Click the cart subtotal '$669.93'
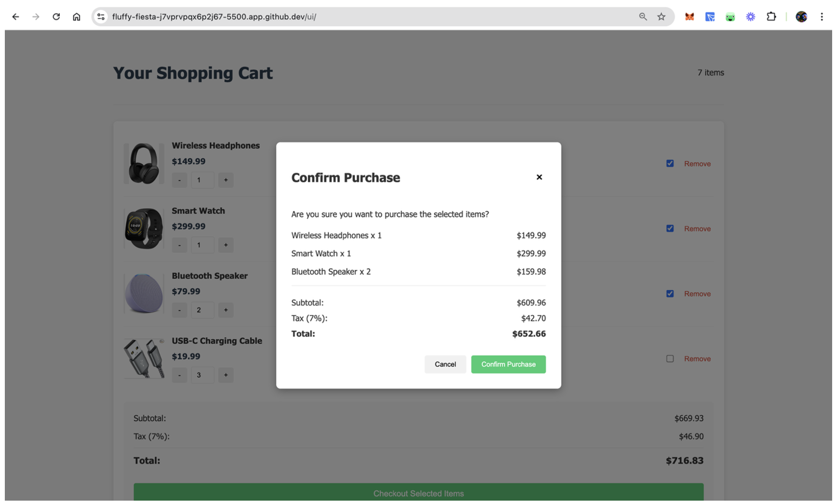 click(689, 418)
